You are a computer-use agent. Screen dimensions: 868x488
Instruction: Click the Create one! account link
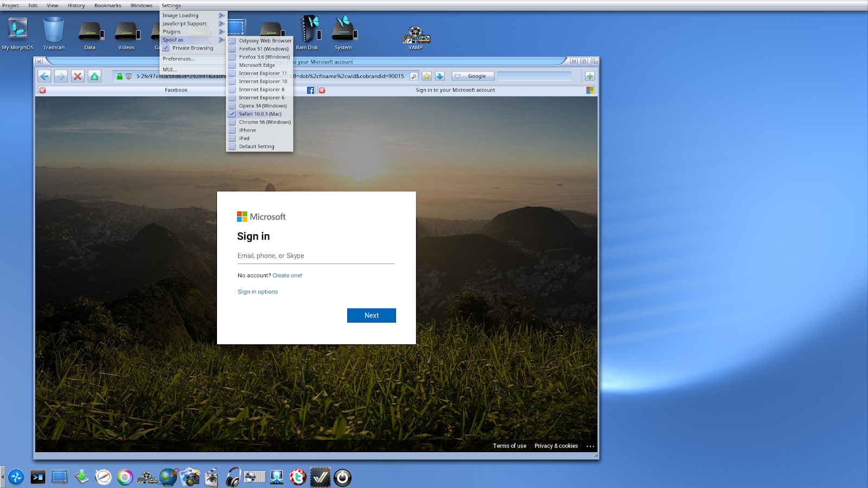click(x=287, y=275)
